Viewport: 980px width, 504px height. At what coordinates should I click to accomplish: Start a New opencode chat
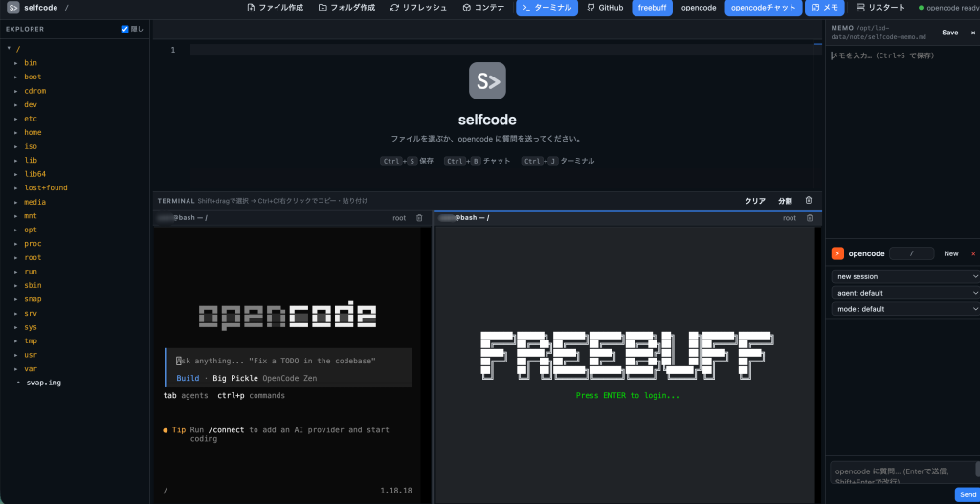coord(951,253)
